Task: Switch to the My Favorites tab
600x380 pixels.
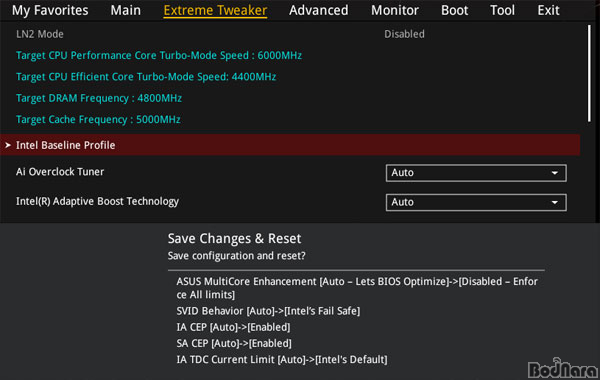Action: (x=50, y=10)
